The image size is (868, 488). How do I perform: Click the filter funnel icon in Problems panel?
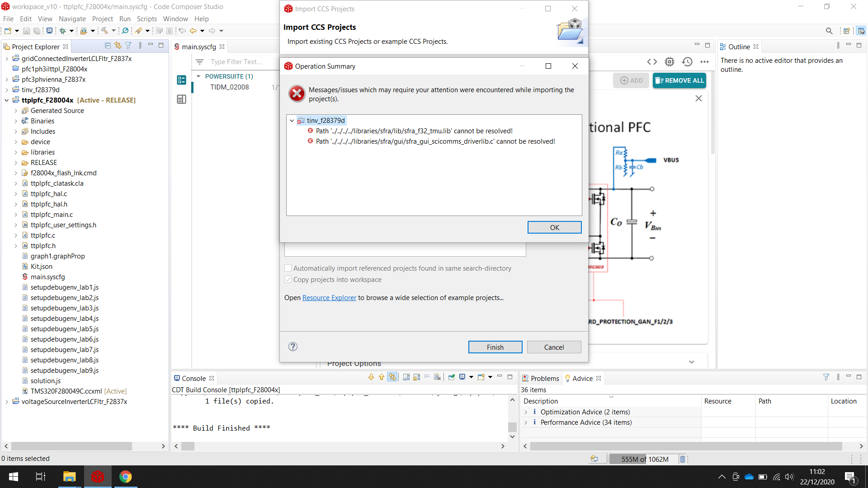click(x=826, y=377)
